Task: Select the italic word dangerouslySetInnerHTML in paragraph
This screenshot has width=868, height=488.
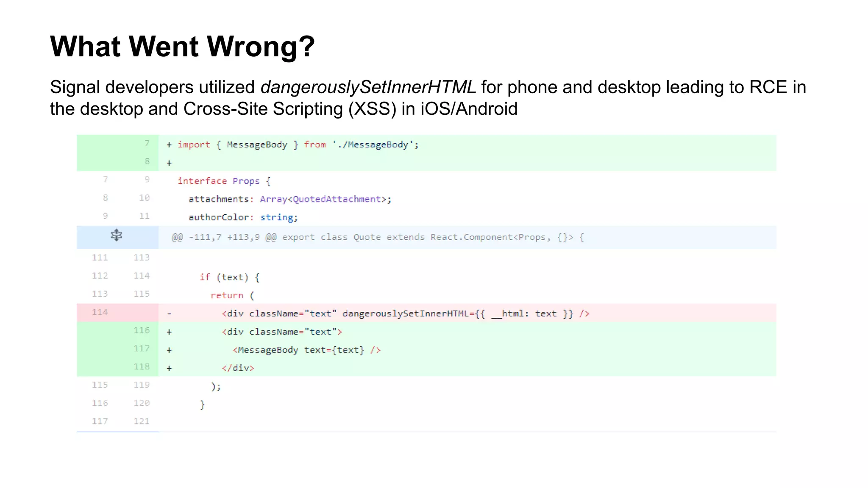Action: (x=368, y=87)
